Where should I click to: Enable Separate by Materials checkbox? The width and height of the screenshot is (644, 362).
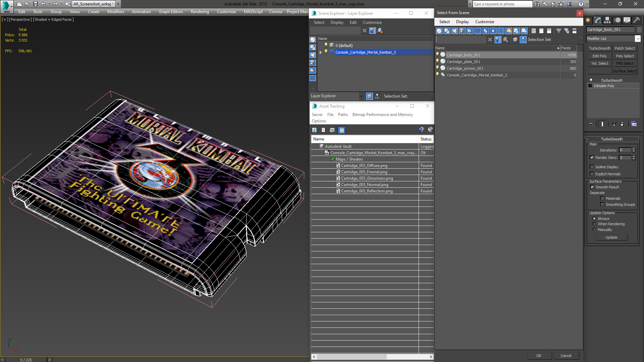602,198
